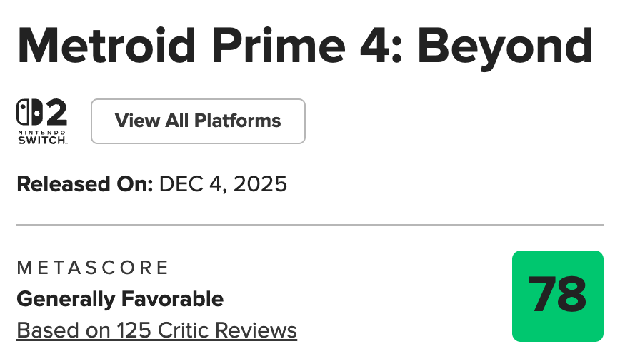Click the small NINTENDO SWITCH text under logo
The width and height of the screenshot is (620, 364).
(43, 137)
